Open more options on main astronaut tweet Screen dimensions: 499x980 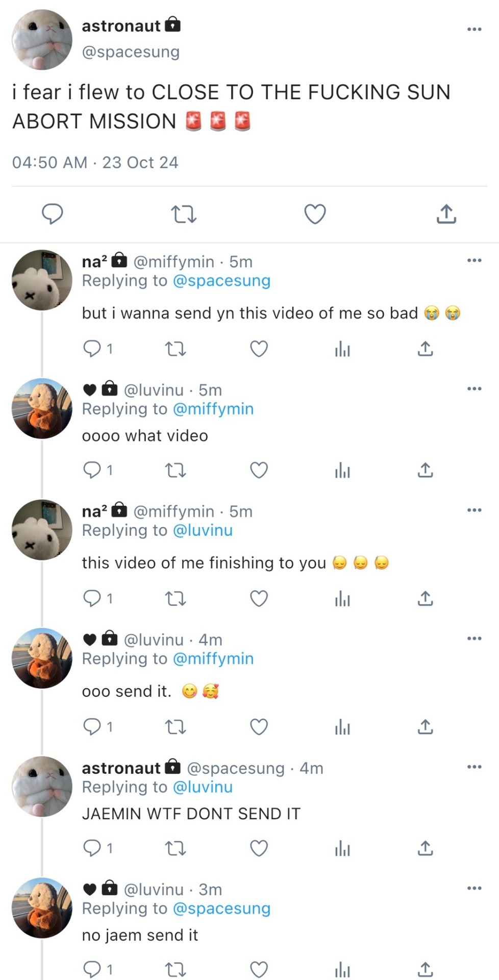474,29
